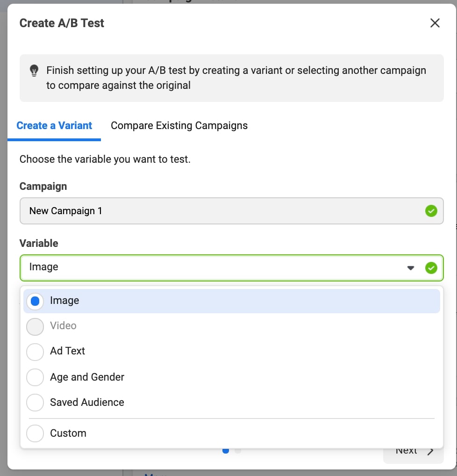Click green checkmark in Campaign field
This screenshot has height=476, width=457.
(431, 211)
